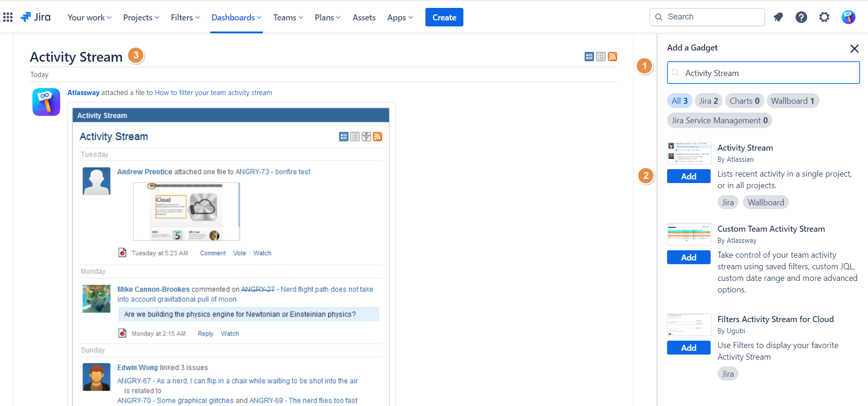Open the Apps dropdown menu
This screenshot has width=868, height=406.
[400, 17]
